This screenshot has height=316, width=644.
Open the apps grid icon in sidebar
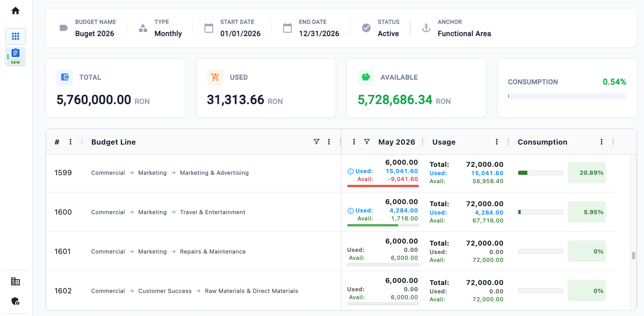[16, 36]
